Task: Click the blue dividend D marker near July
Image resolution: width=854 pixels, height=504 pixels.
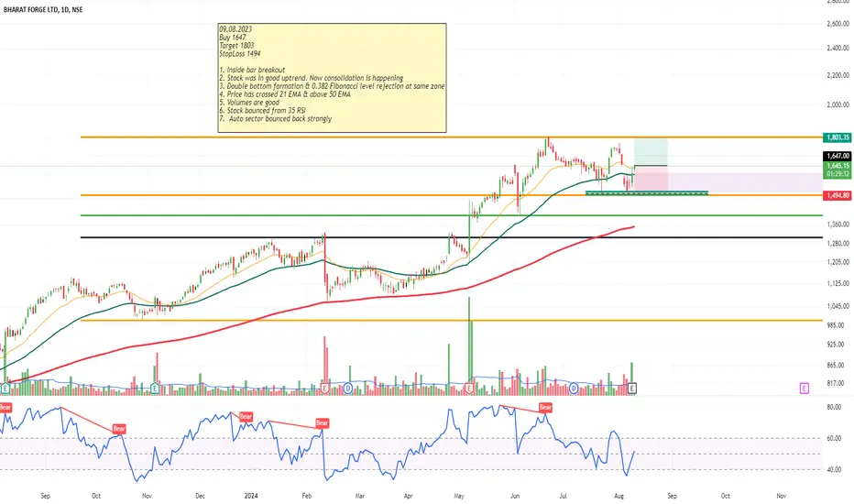Action: (574, 388)
